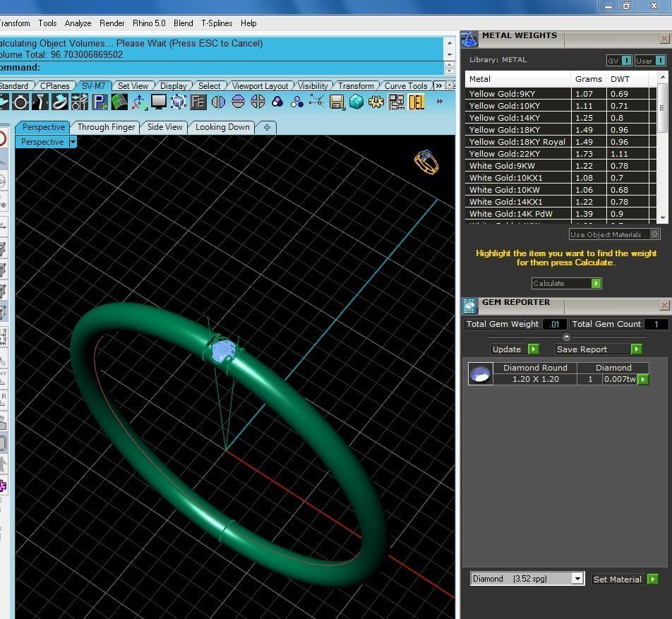This screenshot has height=619, width=672.
Task: Click the Update gem report button
Action: click(x=515, y=349)
